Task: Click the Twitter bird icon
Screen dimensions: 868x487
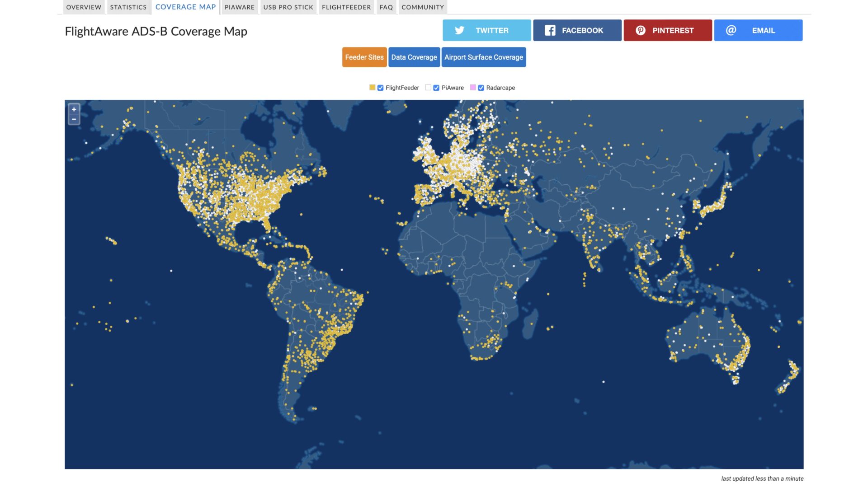Action: 459,30
